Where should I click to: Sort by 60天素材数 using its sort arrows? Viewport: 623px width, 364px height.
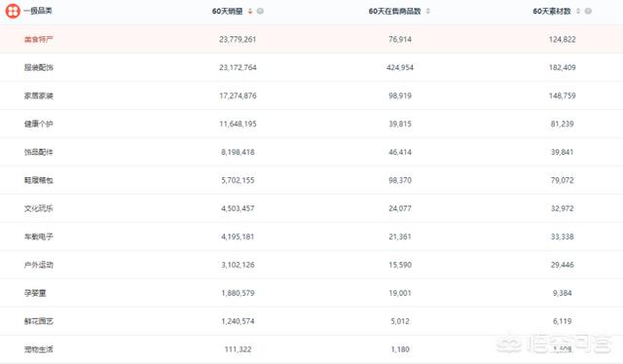[x=578, y=11]
